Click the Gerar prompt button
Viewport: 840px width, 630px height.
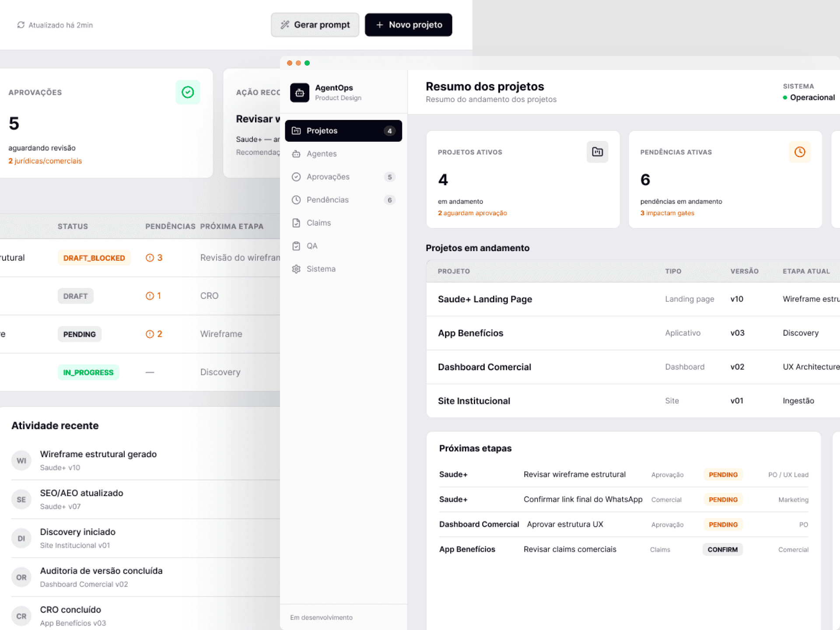315,25
